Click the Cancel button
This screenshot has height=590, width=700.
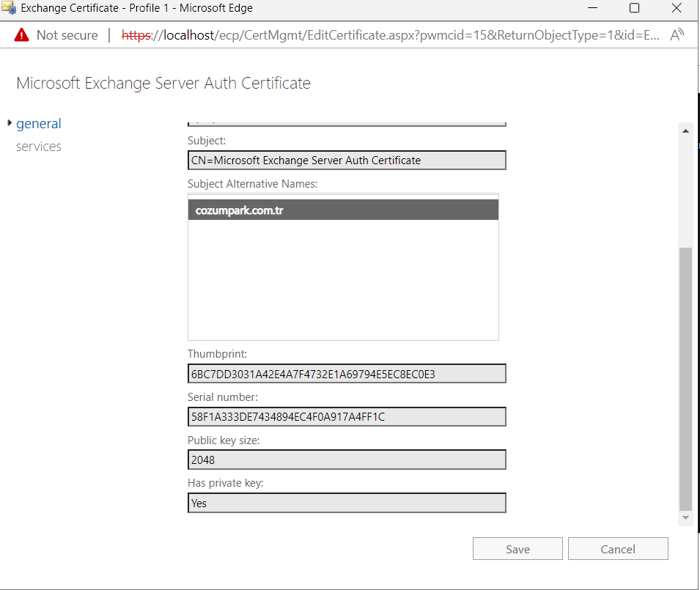click(618, 548)
